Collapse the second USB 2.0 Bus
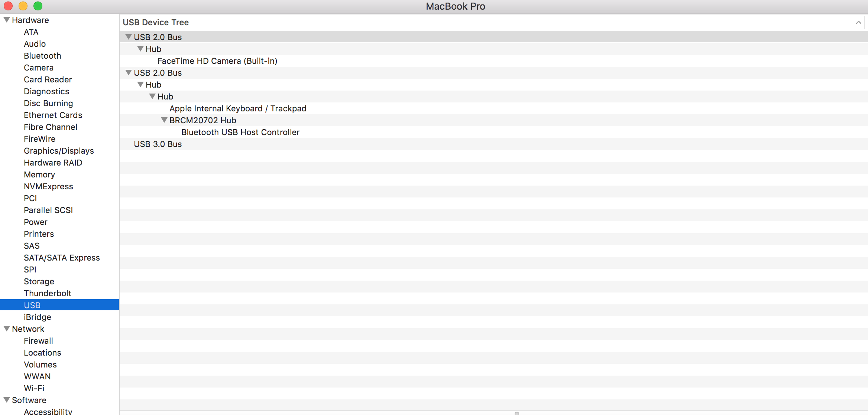Viewport: 868px width, 415px height. point(129,72)
